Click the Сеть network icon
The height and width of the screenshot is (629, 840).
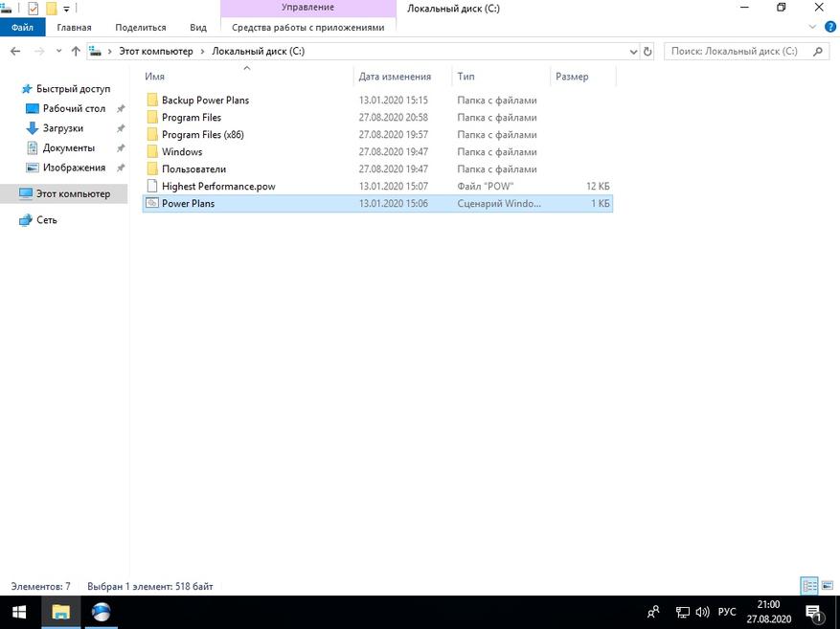pos(25,220)
